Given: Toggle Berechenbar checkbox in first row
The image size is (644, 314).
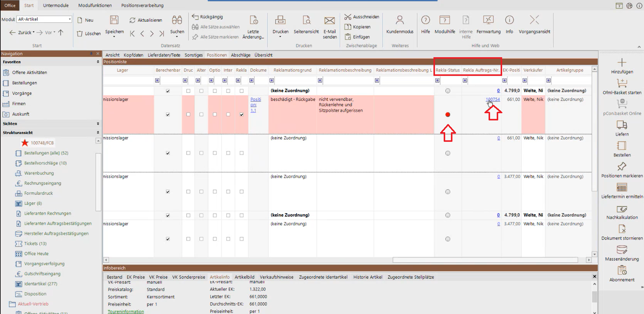Looking at the screenshot, I should 168,91.
